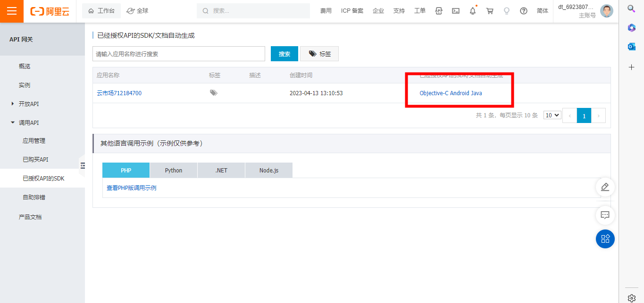The width and height of the screenshot is (644, 303).
Task: Go to 实例 in sidebar
Action: pos(25,85)
